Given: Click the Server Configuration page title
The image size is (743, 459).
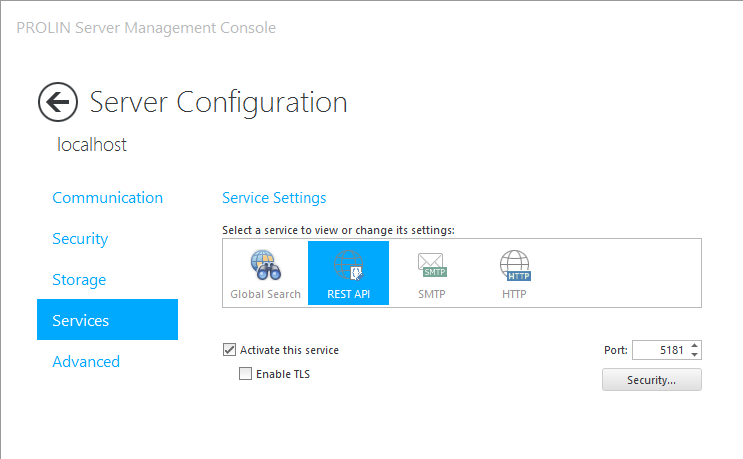Looking at the screenshot, I should point(218,102).
